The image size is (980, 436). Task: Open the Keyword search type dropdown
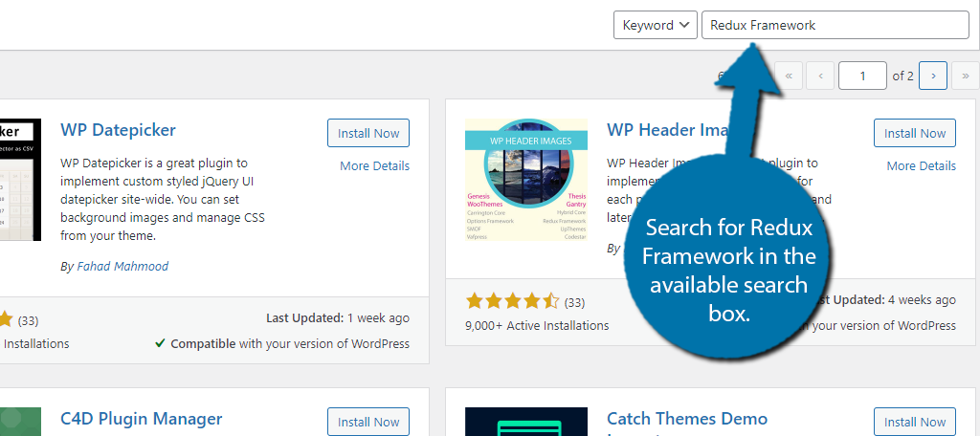[x=655, y=25]
